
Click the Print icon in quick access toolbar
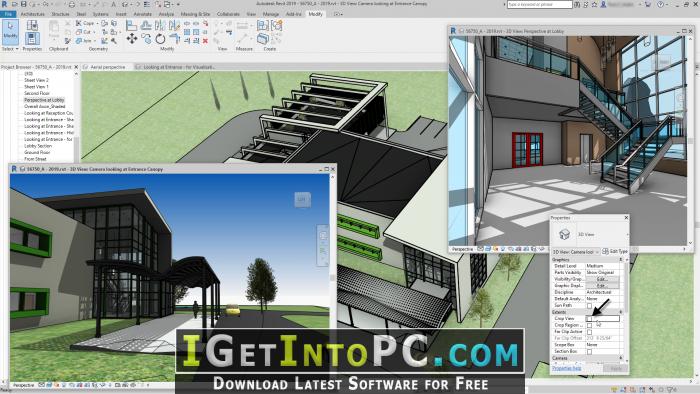click(72, 4)
